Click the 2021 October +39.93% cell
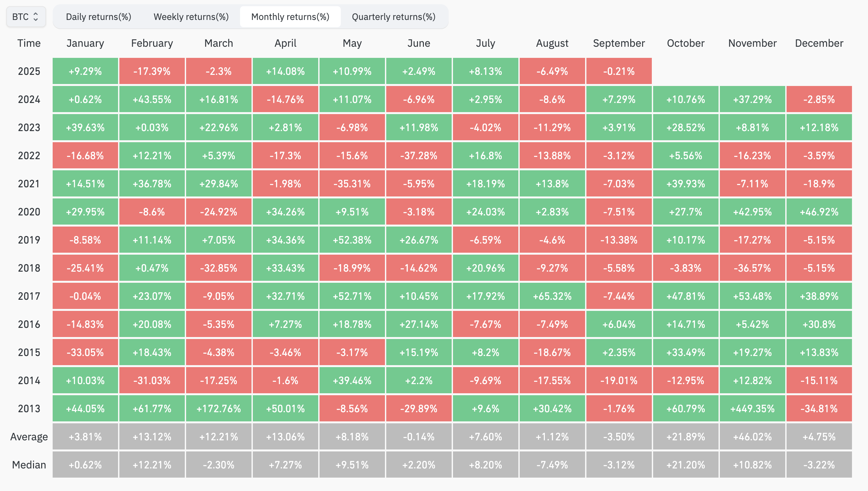868x491 pixels. pos(685,183)
